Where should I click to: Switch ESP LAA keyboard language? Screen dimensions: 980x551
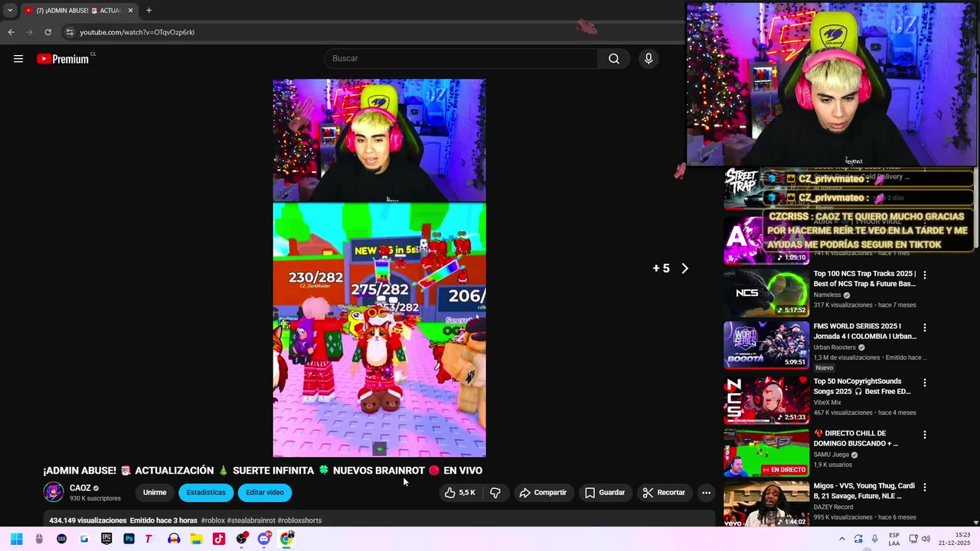point(894,539)
